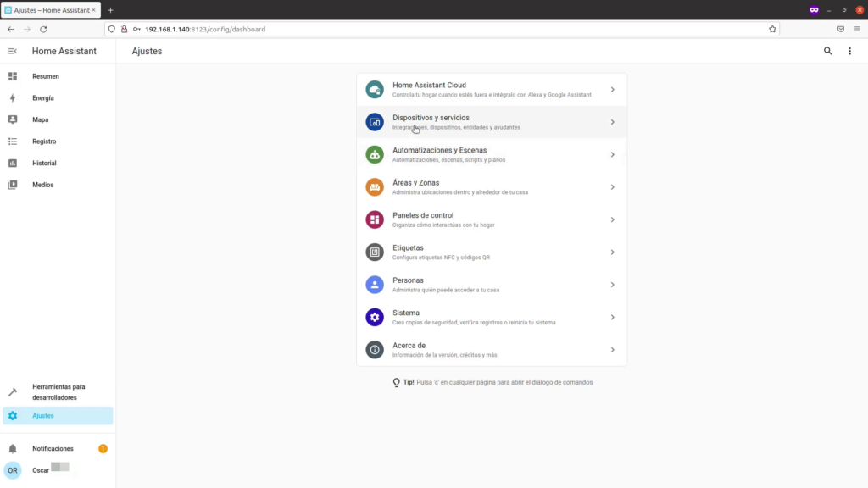The image size is (868, 488).
Task: Open Herramientas para desarrolladores
Action: click(x=57, y=391)
